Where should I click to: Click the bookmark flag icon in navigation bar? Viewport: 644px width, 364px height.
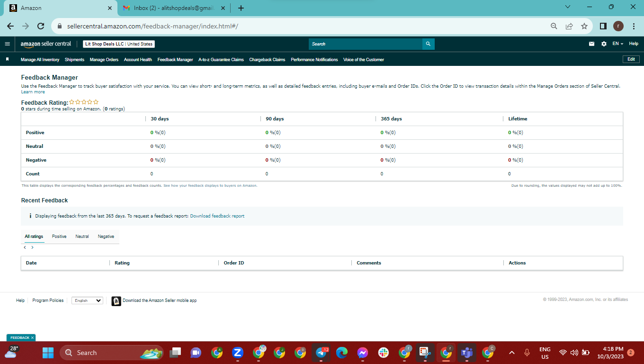[x=7, y=59]
